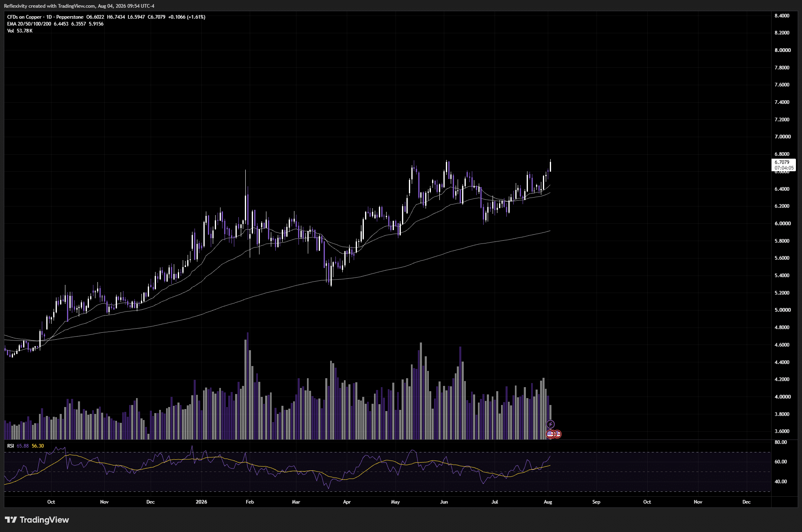Click the 'Sep' label on the time axis
802x532 pixels.
click(596, 502)
